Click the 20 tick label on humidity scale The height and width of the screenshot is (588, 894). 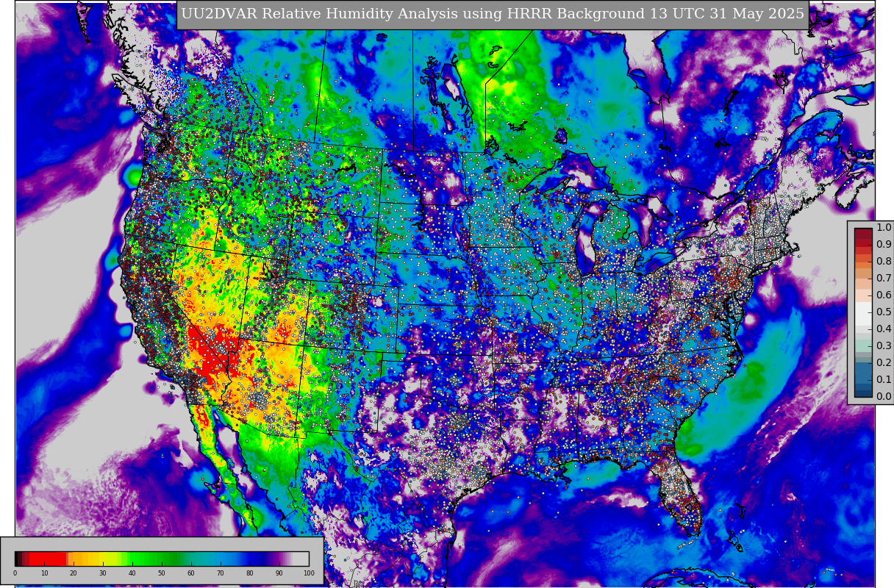(x=74, y=573)
